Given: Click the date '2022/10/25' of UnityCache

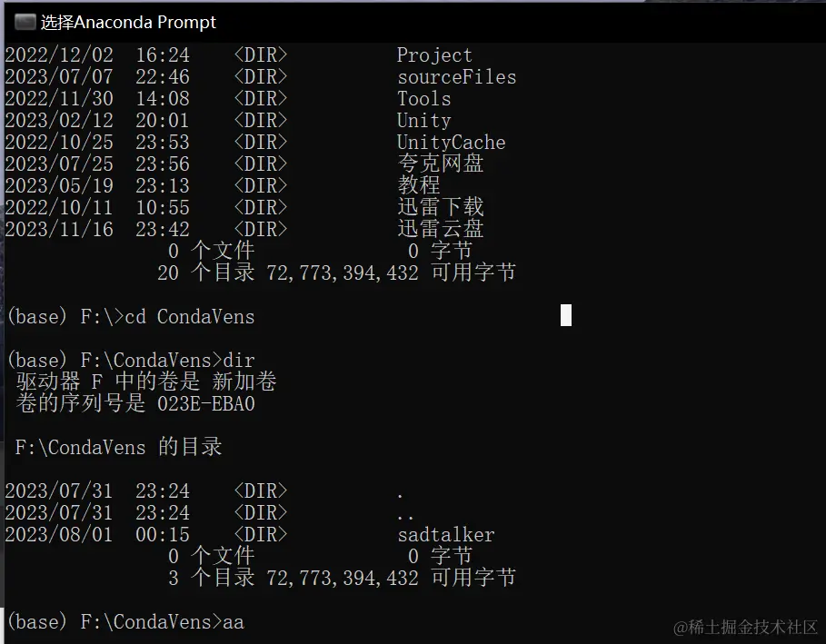Looking at the screenshot, I should [59, 143].
